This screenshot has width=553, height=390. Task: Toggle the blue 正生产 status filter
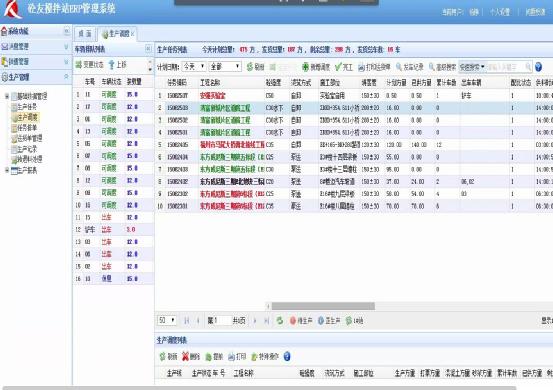click(x=329, y=321)
